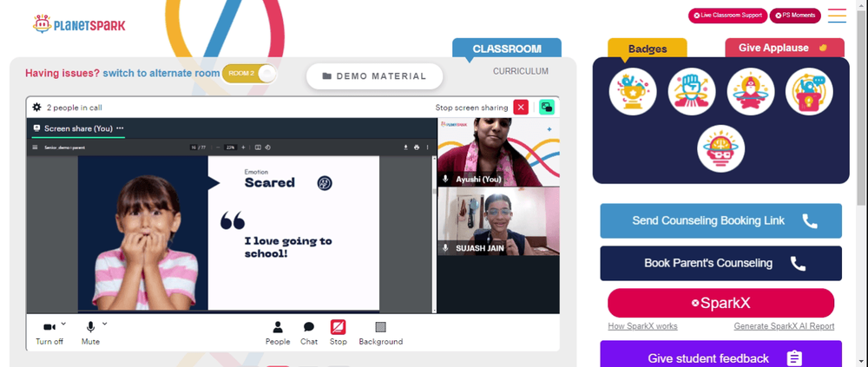868x367 pixels.
Task: Open How SparkX works link
Action: tap(642, 326)
